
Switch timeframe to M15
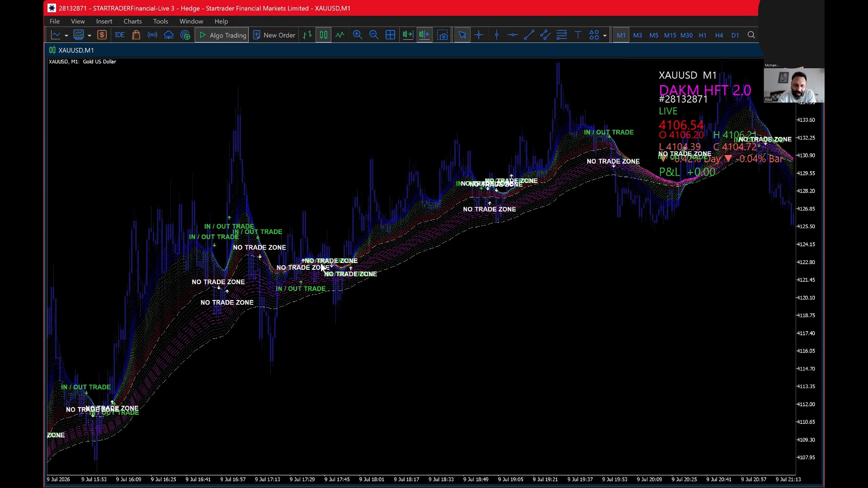[670, 35]
